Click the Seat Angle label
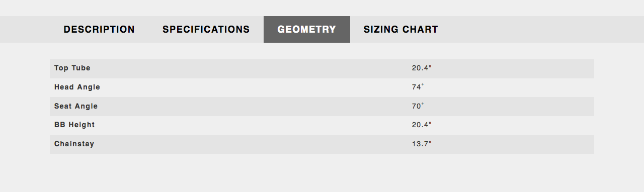This screenshot has width=644, height=192. click(x=76, y=106)
